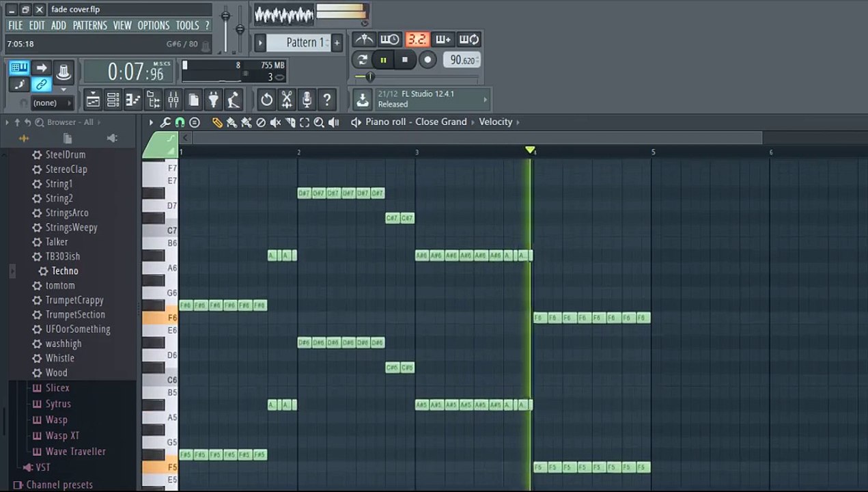Image resolution: width=868 pixels, height=492 pixels.
Task: Click the Stop button
Action: click(x=405, y=60)
